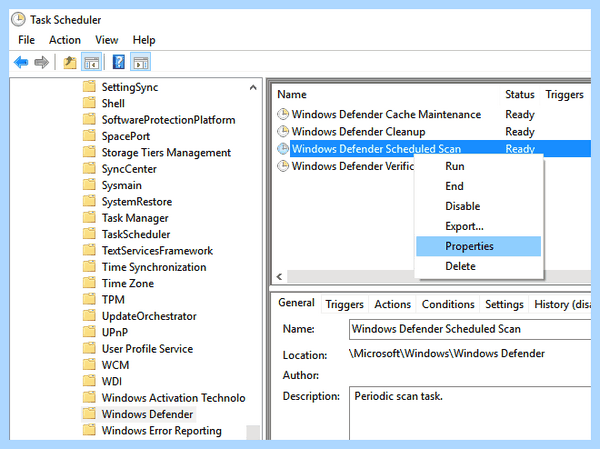Click the clock icon of Windows Defender Verification task

pos(283,166)
